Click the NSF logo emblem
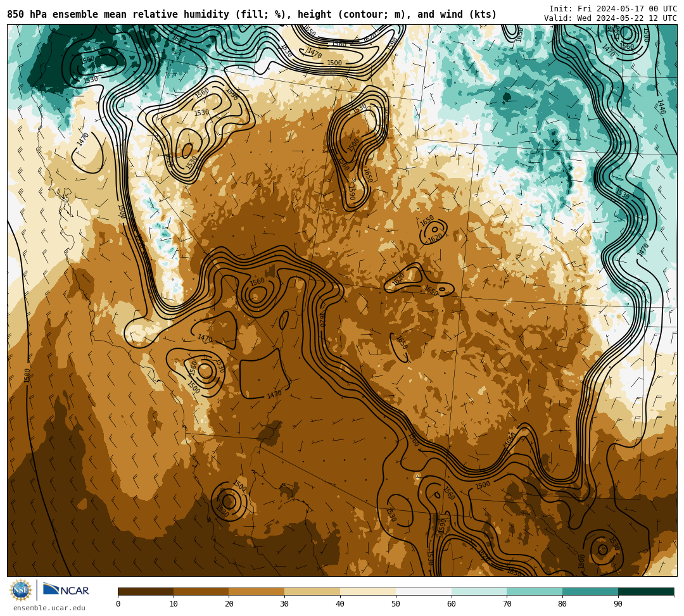 [21, 590]
